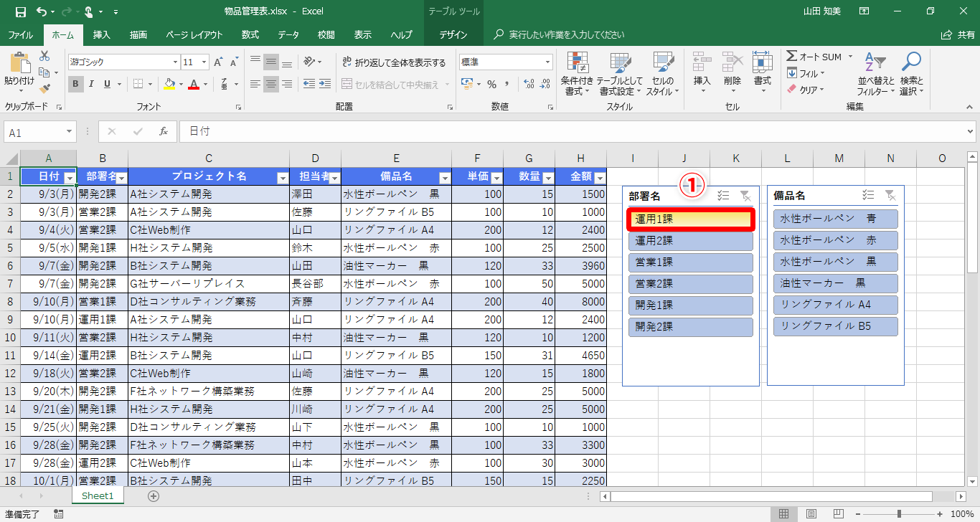Select 油性マーカー 黒 in the 備品名 slicer
The height and width of the screenshot is (522, 980).
(x=836, y=283)
